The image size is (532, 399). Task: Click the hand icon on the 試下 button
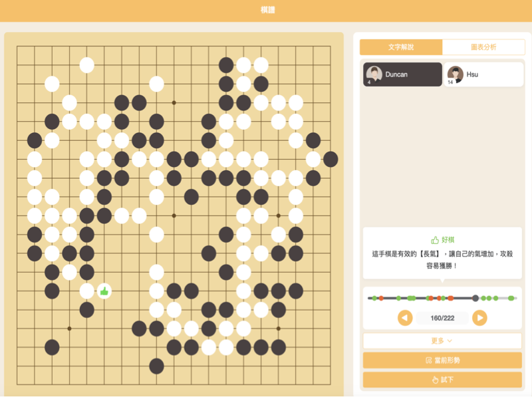[436, 380]
